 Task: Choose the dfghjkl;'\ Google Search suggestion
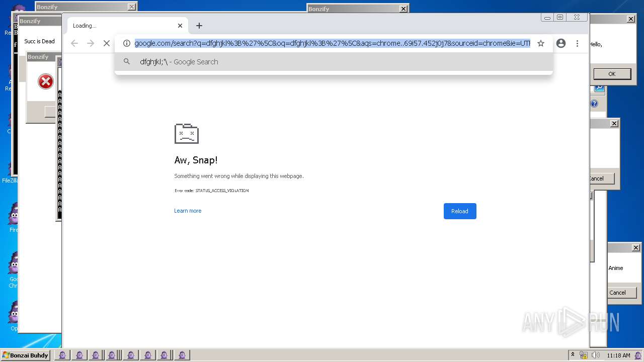click(334, 62)
